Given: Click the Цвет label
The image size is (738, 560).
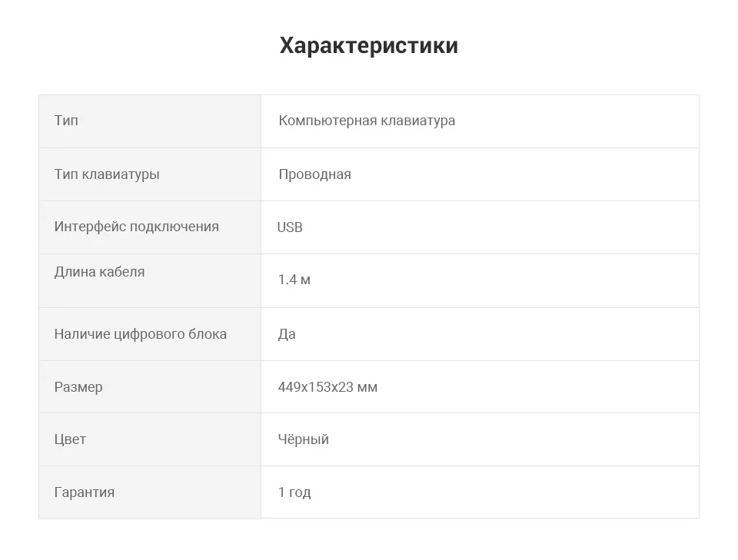Looking at the screenshot, I should [70, 439].
